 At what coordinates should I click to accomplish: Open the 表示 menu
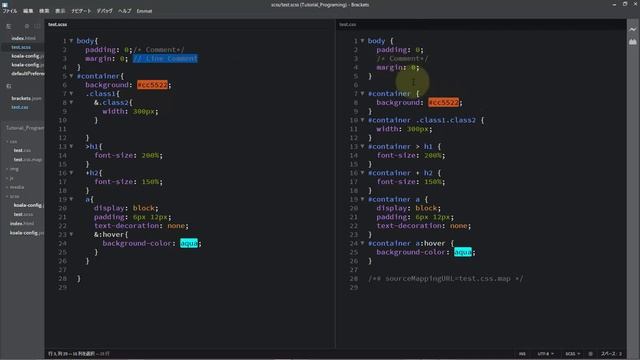pos(60,11)
